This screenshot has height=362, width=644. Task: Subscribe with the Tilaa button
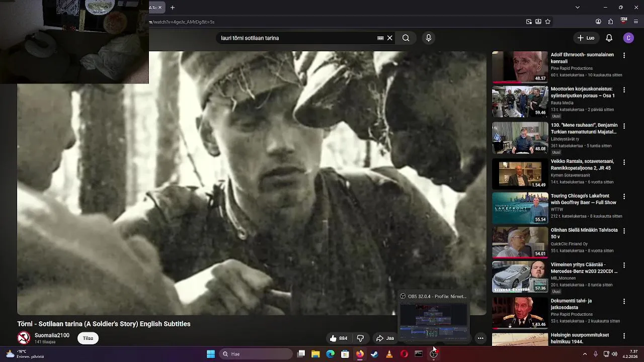88,338
